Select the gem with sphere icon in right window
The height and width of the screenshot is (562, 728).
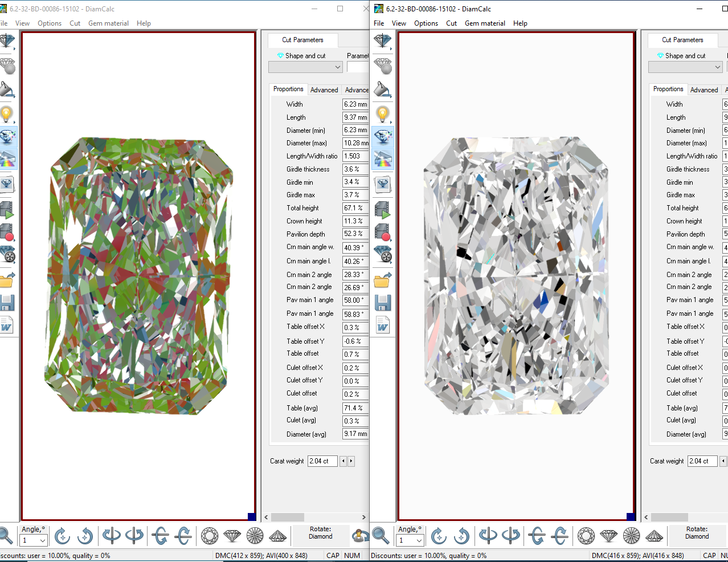pyautogui.click(x=382, y=66)
